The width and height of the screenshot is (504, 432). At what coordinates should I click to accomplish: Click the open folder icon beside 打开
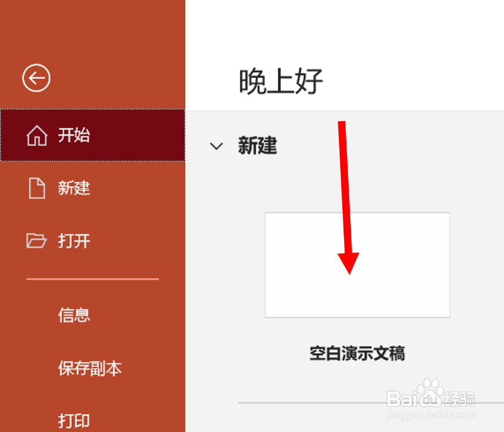(x=36, y=241)
